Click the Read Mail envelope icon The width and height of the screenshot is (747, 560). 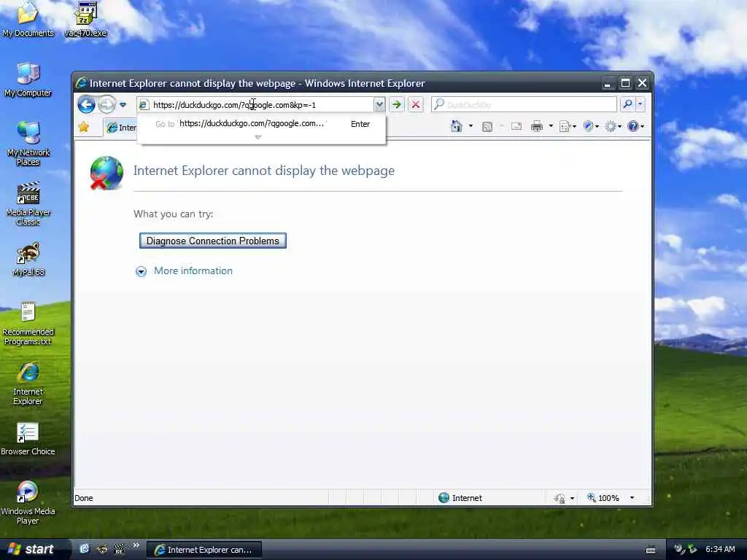(516, 126)
